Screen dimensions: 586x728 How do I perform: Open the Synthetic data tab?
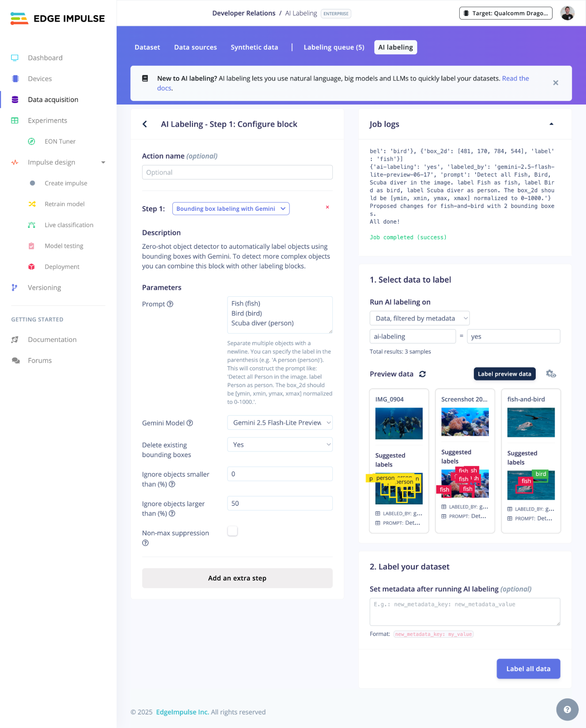click(x=254, y=47)
